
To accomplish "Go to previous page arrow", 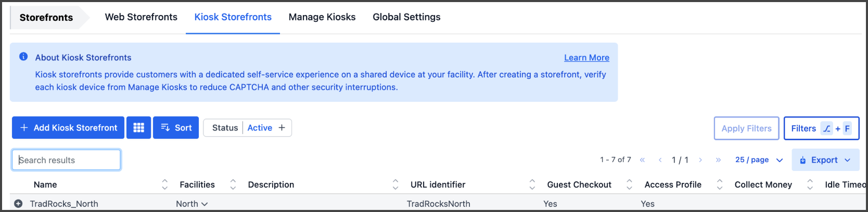I will (x=660, y=160).
